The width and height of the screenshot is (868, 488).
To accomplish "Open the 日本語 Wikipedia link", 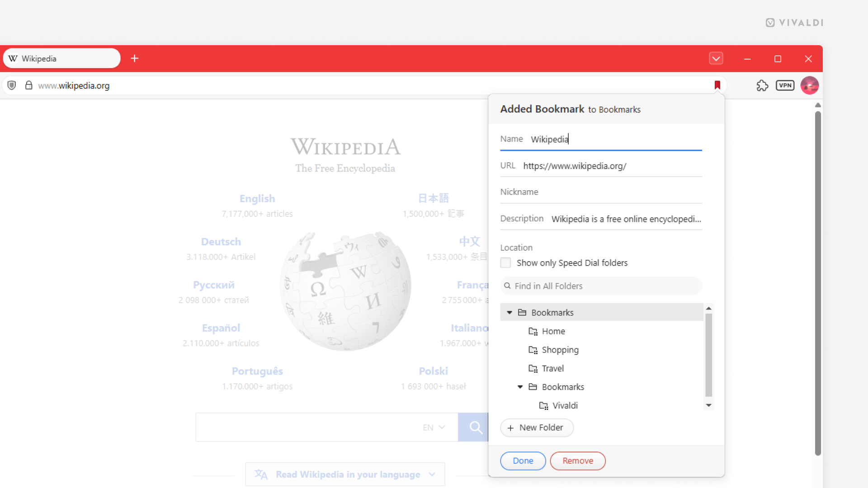I will 433,198.
